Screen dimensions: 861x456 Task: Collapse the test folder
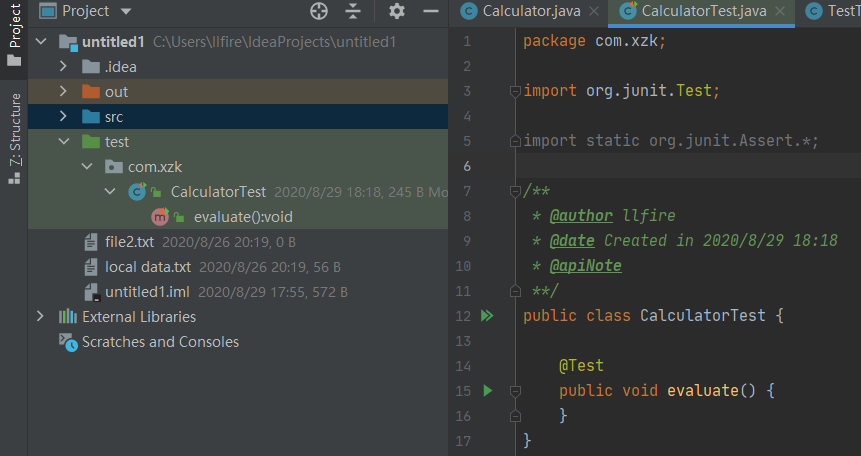click(x=63, y=142)
